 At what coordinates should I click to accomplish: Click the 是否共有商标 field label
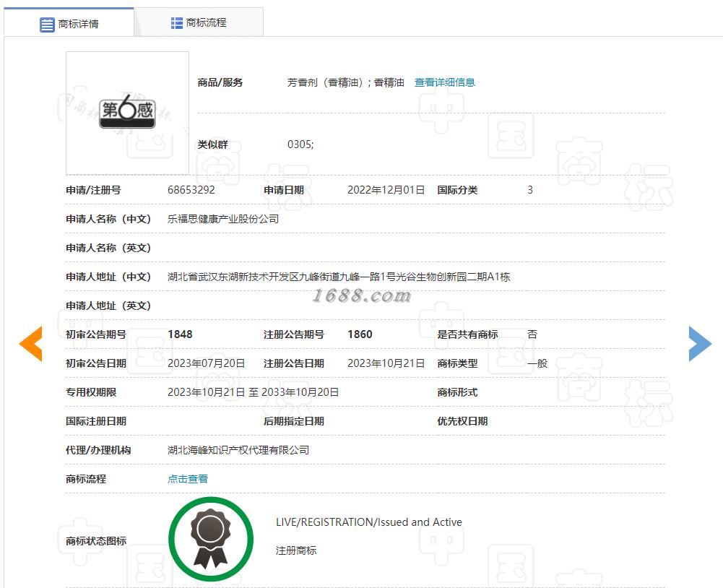(x=467, y=334)
